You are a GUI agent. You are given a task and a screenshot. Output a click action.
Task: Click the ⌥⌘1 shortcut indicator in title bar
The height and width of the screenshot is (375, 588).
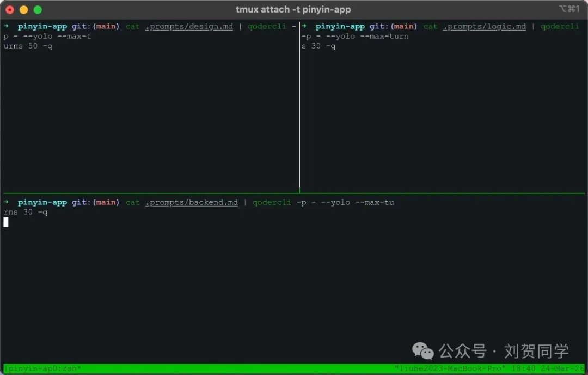[569, 9]
